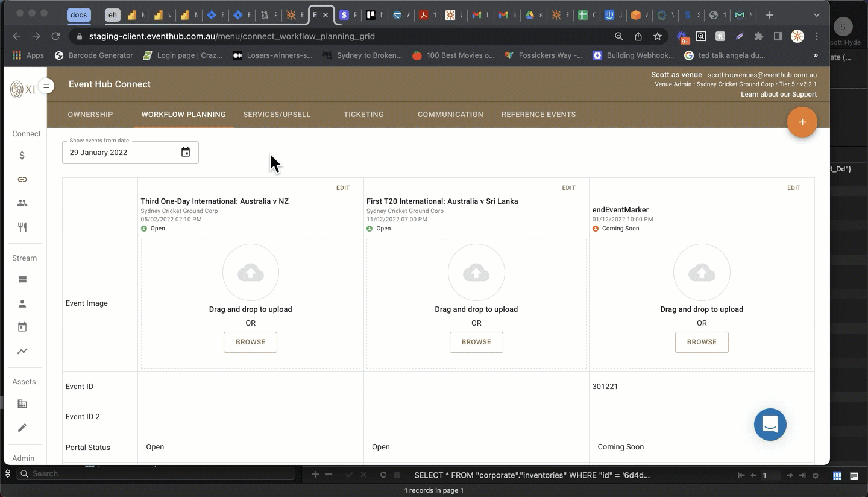Click the zoom magnifier icon in address bar
Screen dimensions: 868x497
(619, 36)
